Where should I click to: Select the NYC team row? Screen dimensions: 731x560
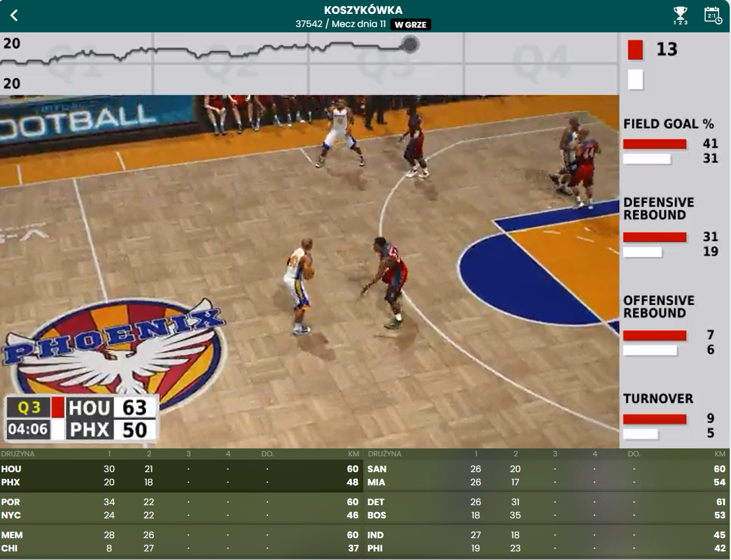[182, 515]
